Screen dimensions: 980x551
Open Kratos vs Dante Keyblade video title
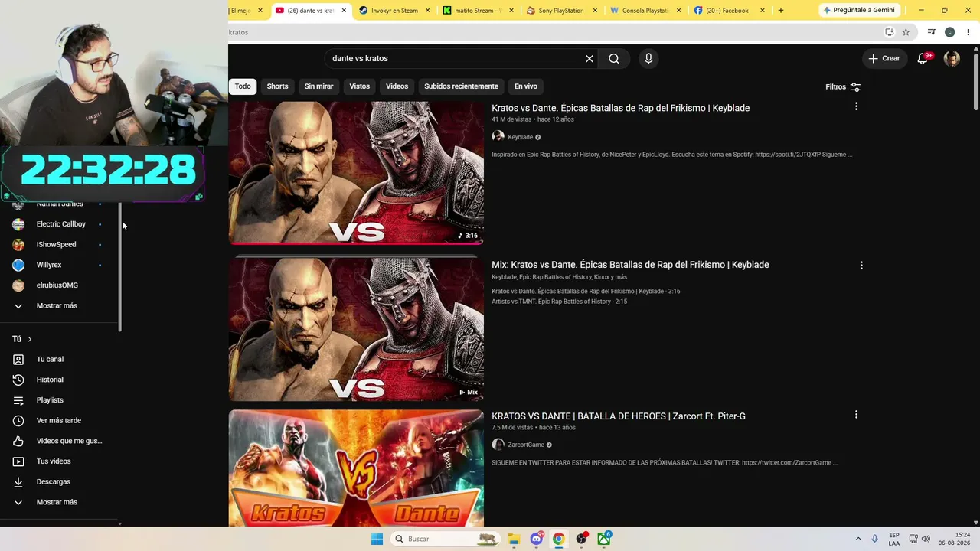(x=620, y=108)
